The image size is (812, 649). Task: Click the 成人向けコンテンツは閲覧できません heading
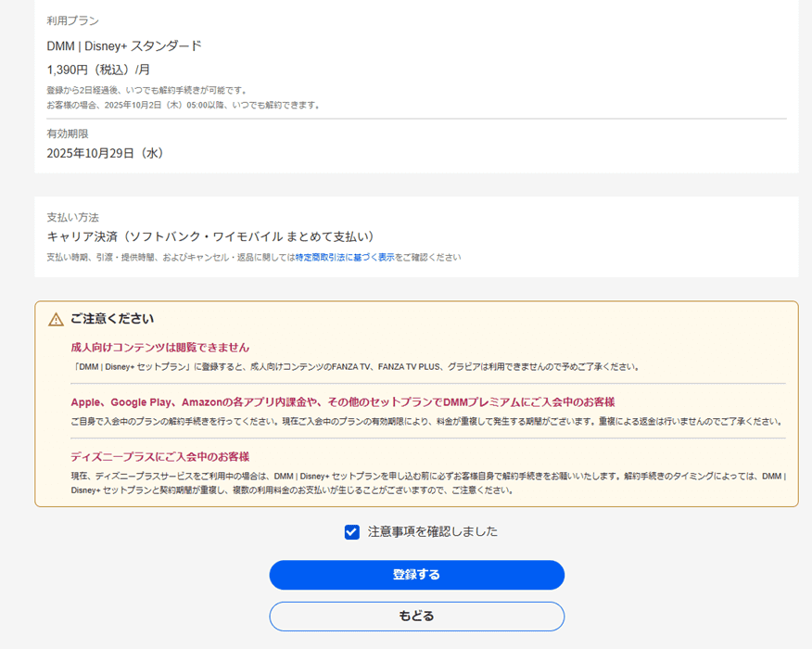pyautogui.click(x=160, y=348)
